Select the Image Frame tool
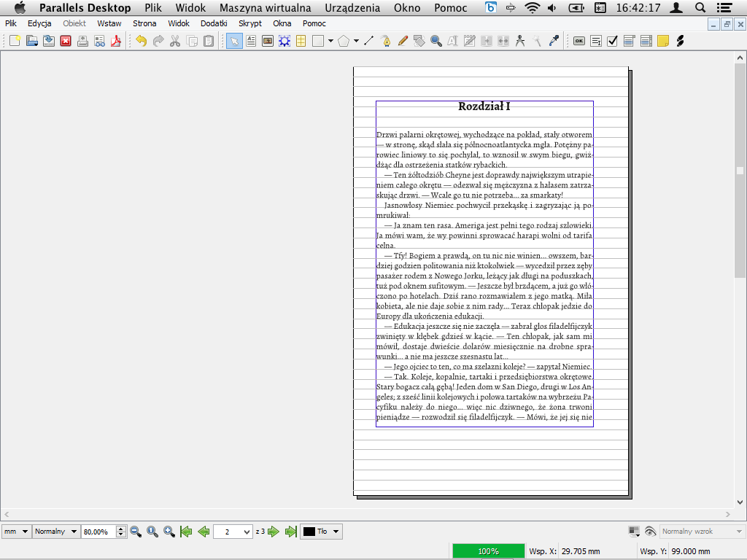 tap(268, 41)
